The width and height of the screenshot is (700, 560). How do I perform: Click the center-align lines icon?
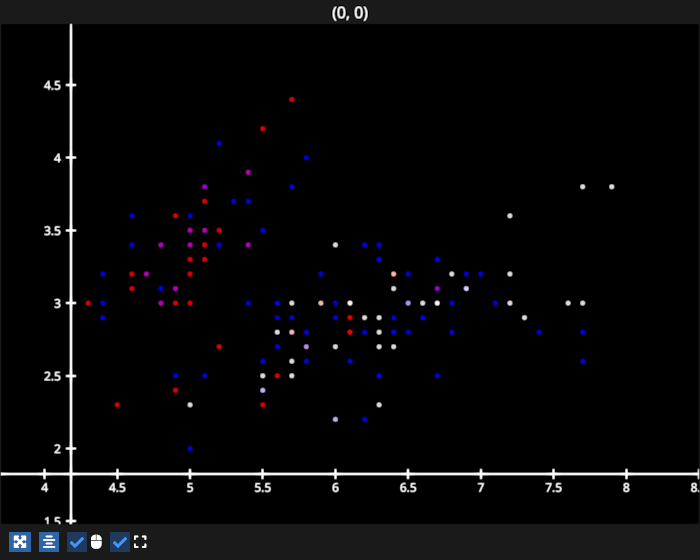(49, 542)
